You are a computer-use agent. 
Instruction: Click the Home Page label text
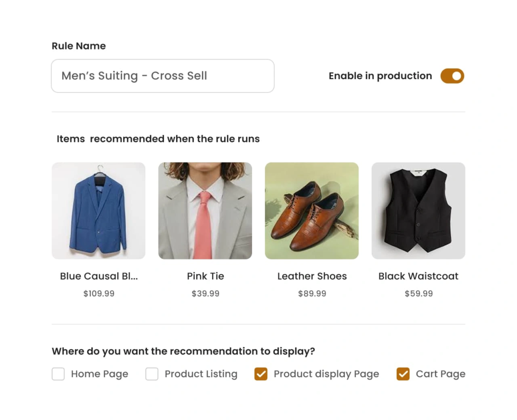tap(99, 374)
